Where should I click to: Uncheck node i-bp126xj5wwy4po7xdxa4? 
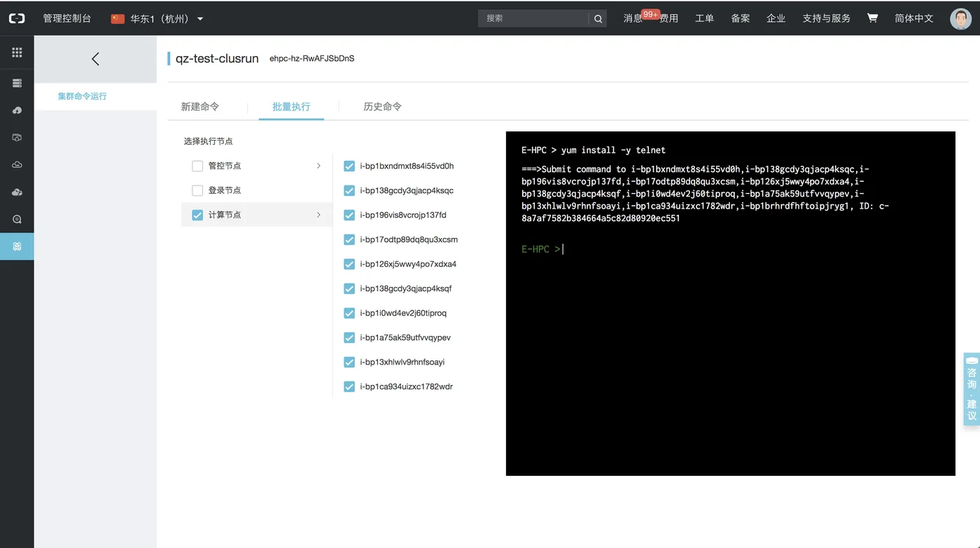point(349,264)
